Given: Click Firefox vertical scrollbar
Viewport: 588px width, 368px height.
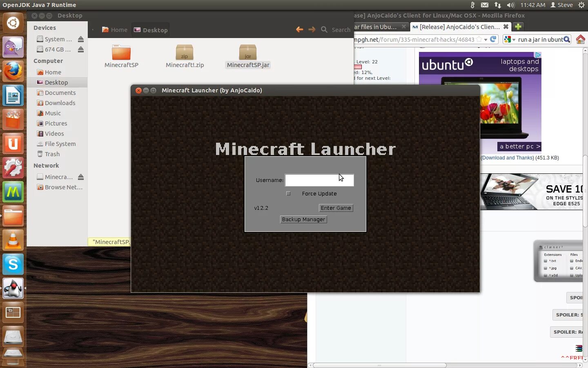Looking at the screenshot, I should [x=585, y=191].
